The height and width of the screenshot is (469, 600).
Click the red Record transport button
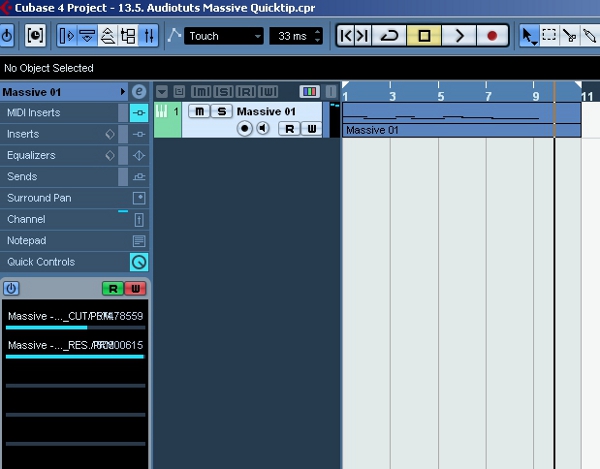click(492, 36)
